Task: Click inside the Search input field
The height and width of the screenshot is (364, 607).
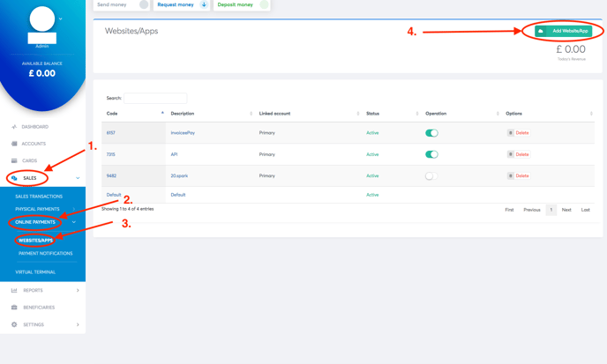Action: [x=155, y=98]
